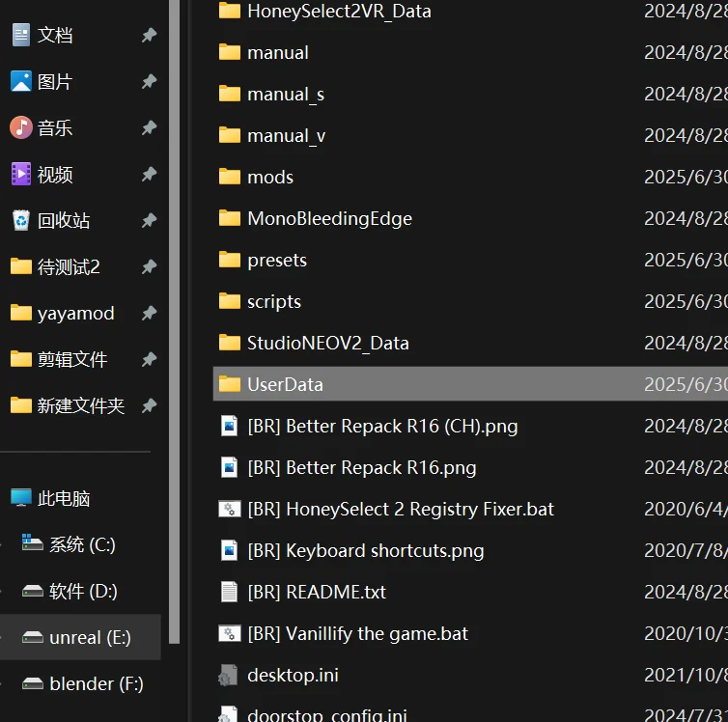Select the unreal (E:) drive
The image size is (728, 722).
click(x=80, y=637)
